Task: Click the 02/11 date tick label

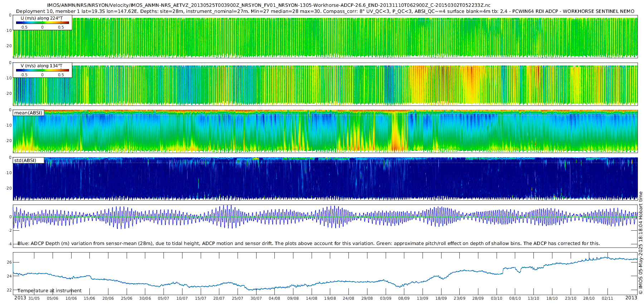Action: pyautogui.click(x=608, y=298)
